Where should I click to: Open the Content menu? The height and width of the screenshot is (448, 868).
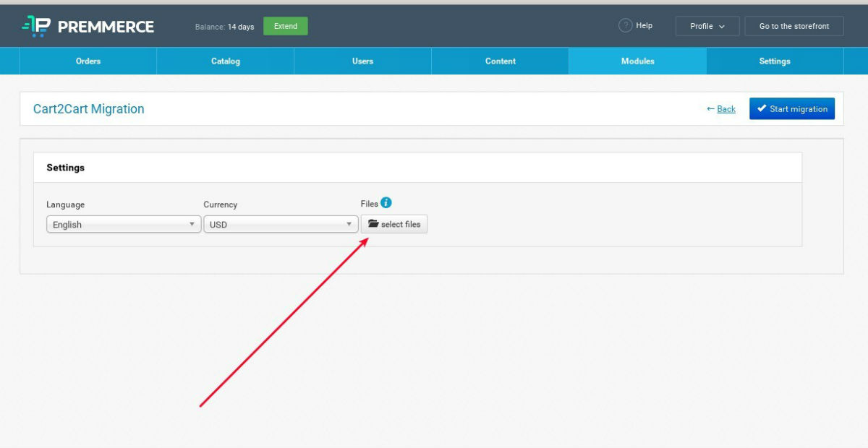coord(501,61)
